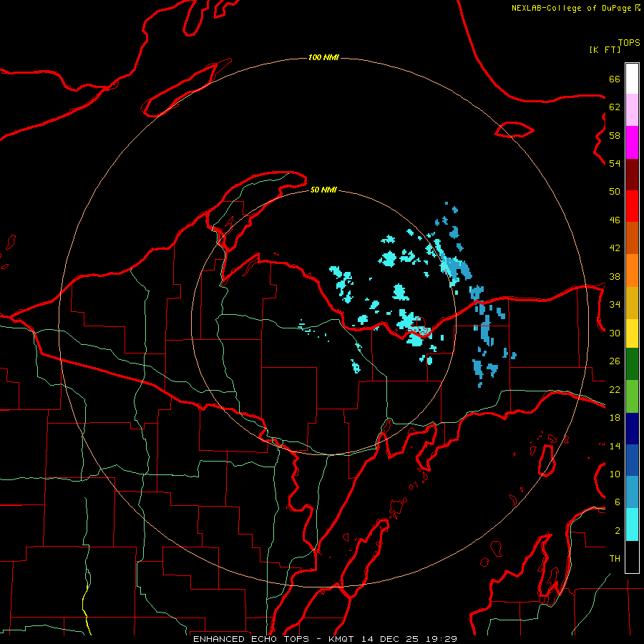Click the 6 legend value label

click(617, 502)
